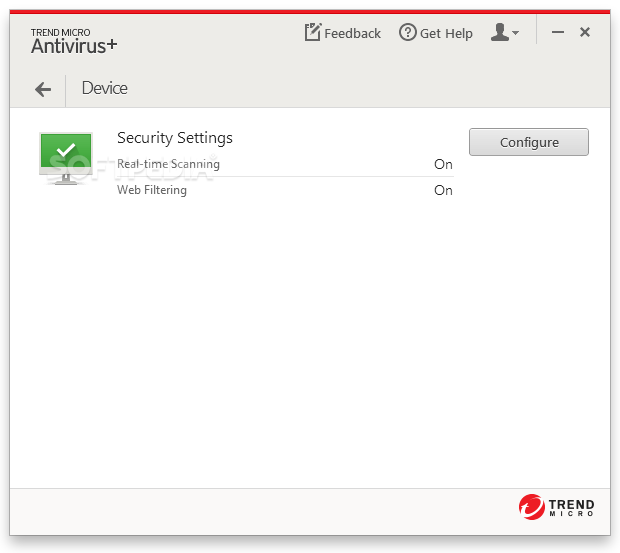The width and height of the screenshot is (620, 553).
Task: Click the Trend Micro Antivirus+ title logo
Action: [74, 41]
